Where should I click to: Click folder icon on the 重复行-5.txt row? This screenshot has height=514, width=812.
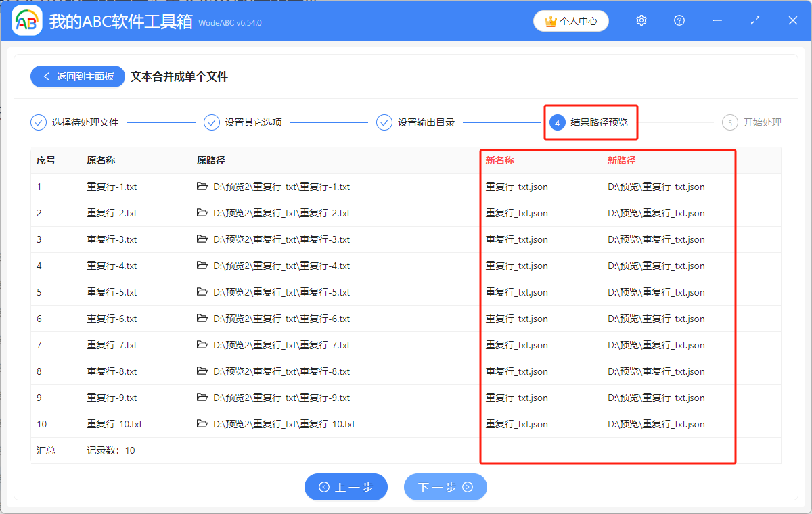pyautogui.click(x=202, y=292)
